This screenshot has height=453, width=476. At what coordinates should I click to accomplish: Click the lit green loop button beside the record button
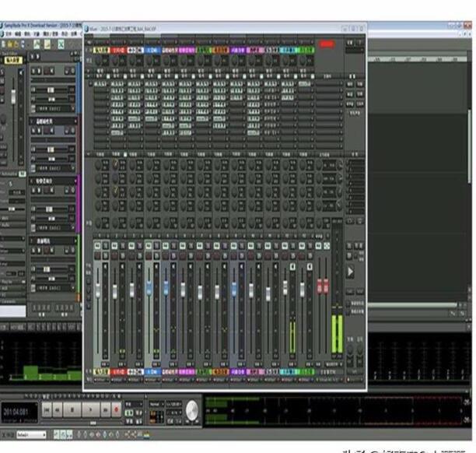(x=128, y=413)
